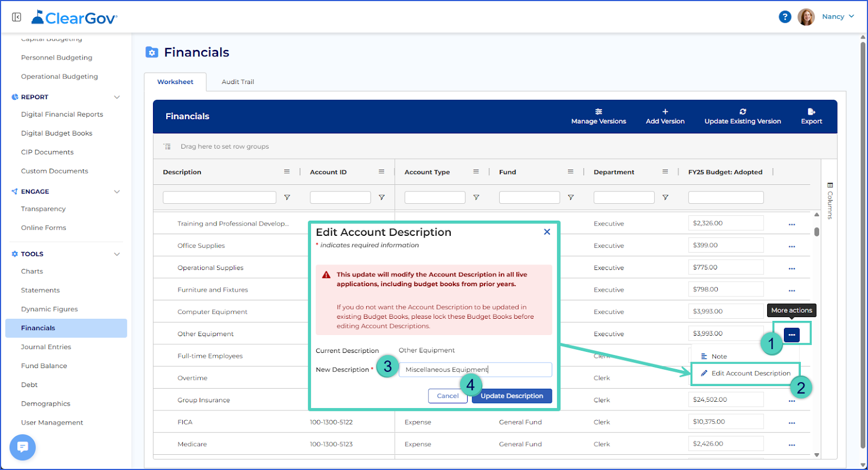Click the Description filter funnel icon
Viewport: 868px width, 470px height.
pyautogui.click(x=287, y=197)
